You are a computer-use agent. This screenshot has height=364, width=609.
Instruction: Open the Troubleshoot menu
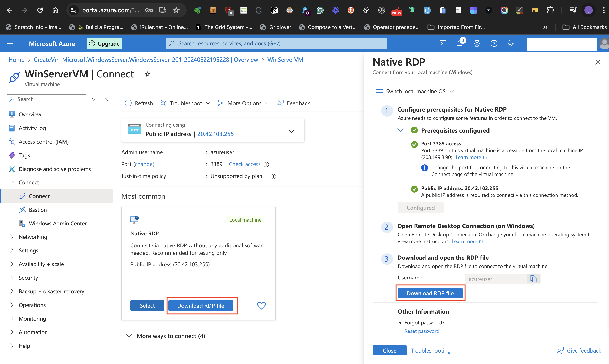tap(185, 103)
